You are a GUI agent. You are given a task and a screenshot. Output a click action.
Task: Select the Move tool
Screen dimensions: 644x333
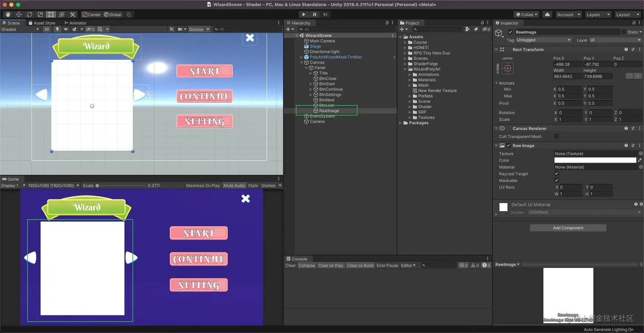(x=19, y=14)
